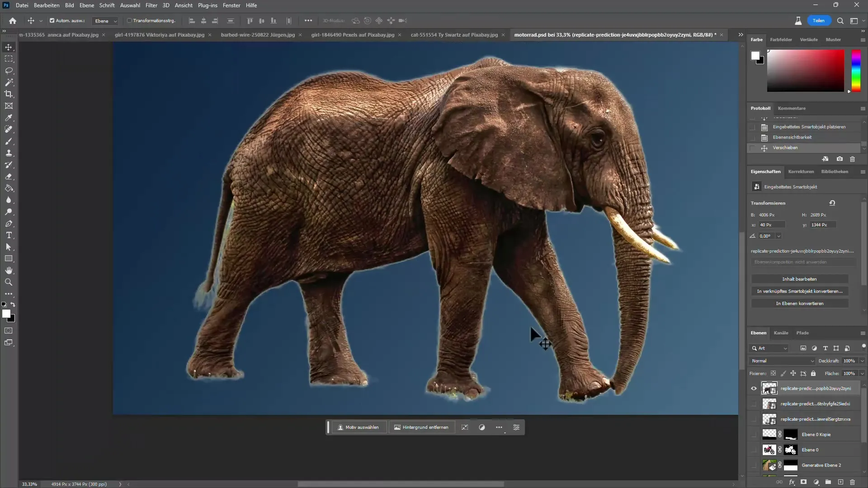This screenshot has width=868, height=488.
Task: Toggle Autom. ausw. checkbox
Action: 52,21
